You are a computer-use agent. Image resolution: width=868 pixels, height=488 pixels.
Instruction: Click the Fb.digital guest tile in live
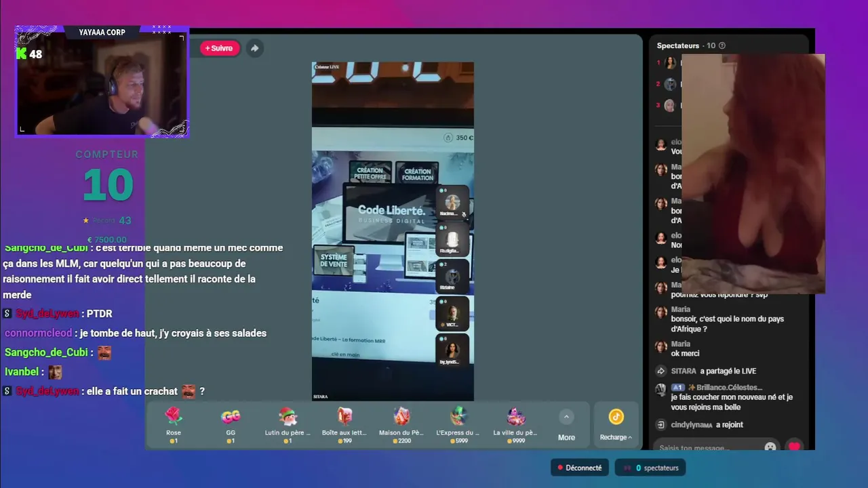pyautogui.click(x=452, y=239)
